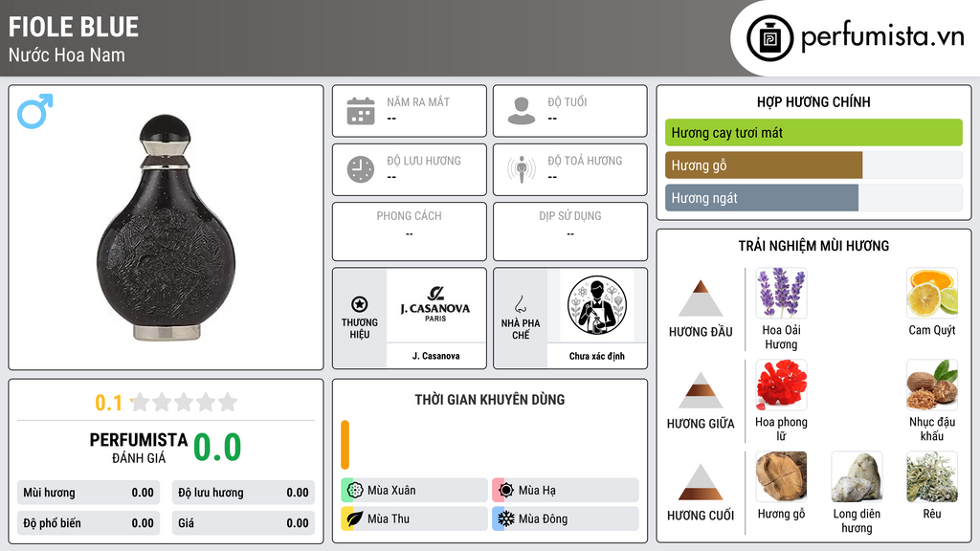
Task: Click the Phong cách box
Action: point(410,231)
